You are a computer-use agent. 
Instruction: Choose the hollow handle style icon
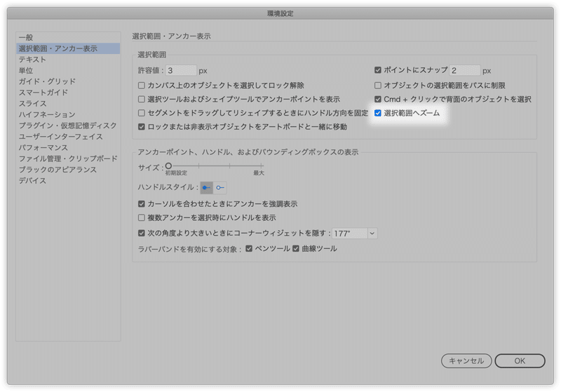(220, 187)
